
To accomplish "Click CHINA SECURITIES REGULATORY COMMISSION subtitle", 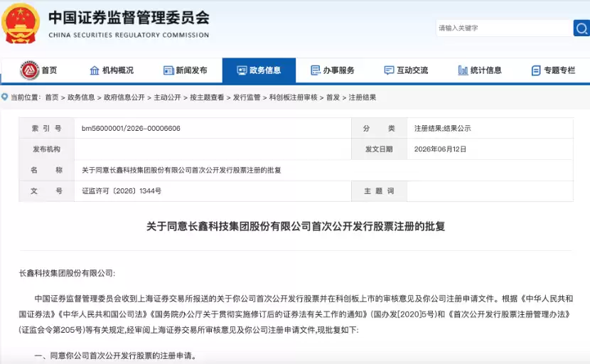I will coord(129,35).
